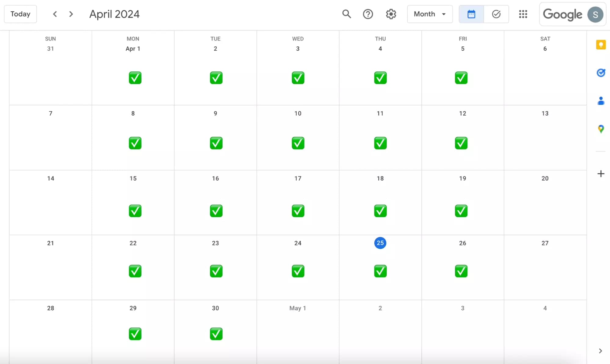The height and width of the screenshot is (364, 610).
Task: Open the check mark event on April 30
Action: 216,334
